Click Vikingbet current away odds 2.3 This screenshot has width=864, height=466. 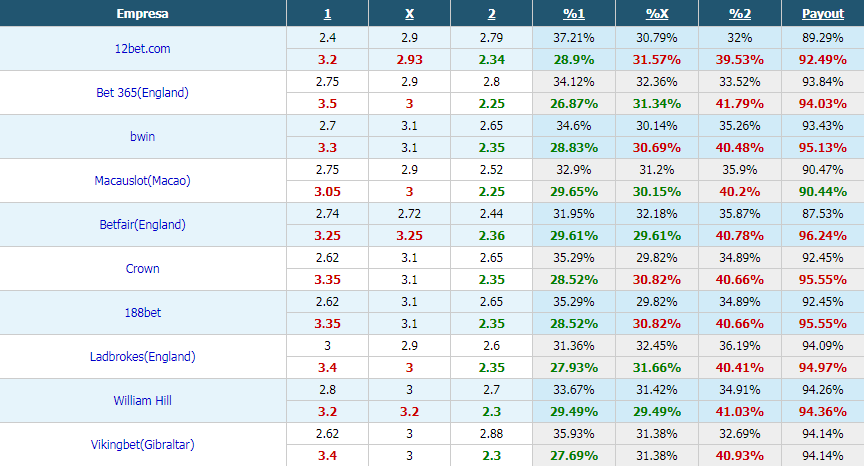[x=492, y=456]
